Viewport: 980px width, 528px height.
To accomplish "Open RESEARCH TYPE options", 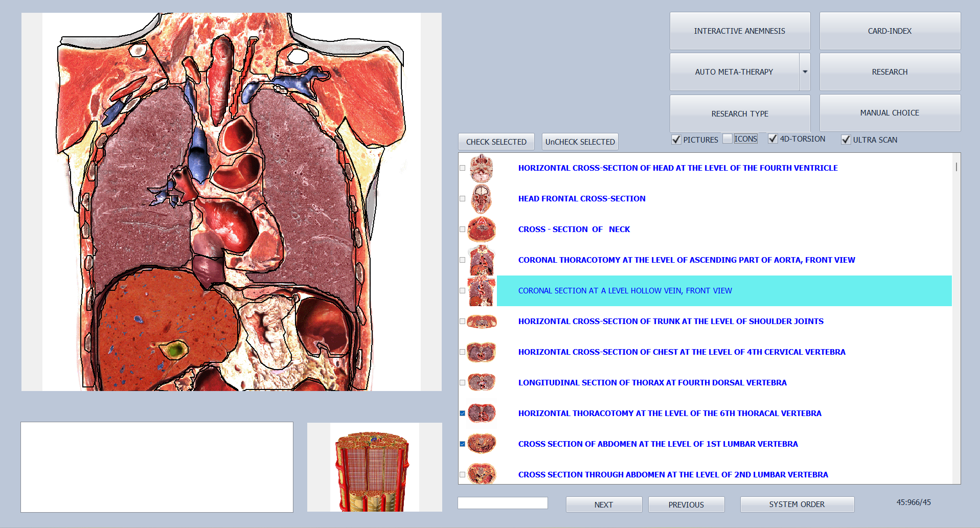I will pos(740,113).
